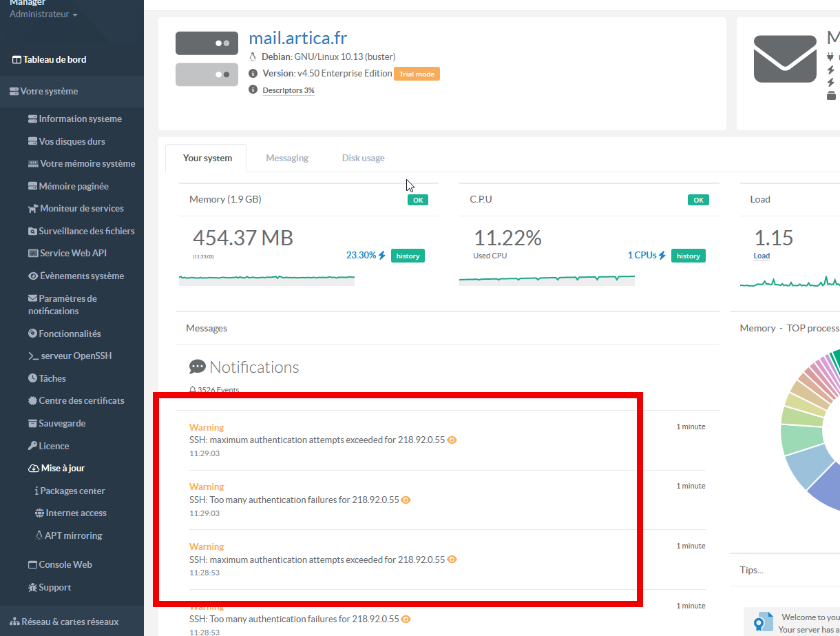Click eye icon for 11:29:03 Too many failures warning
This screenshot has width=840, height=636.
[406, 500]
